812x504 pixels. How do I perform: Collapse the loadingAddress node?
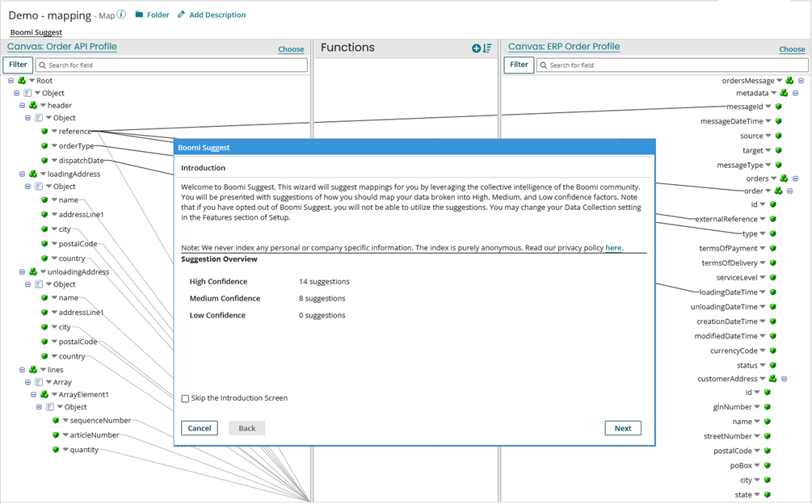[23, 174]
